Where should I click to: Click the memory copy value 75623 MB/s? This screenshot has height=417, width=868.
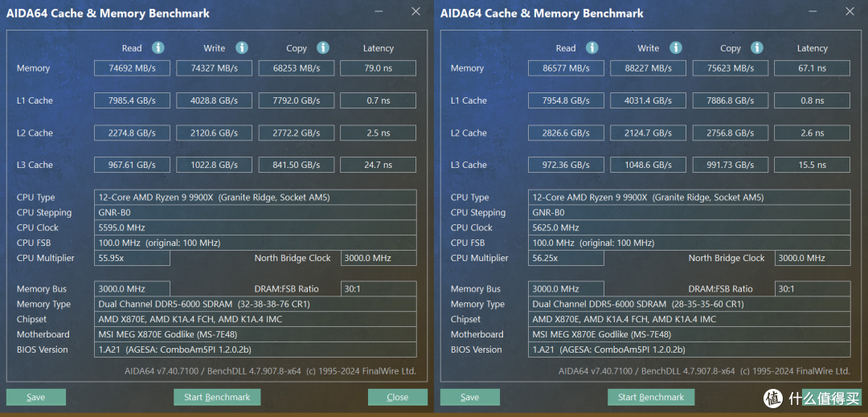click(730, 68)
